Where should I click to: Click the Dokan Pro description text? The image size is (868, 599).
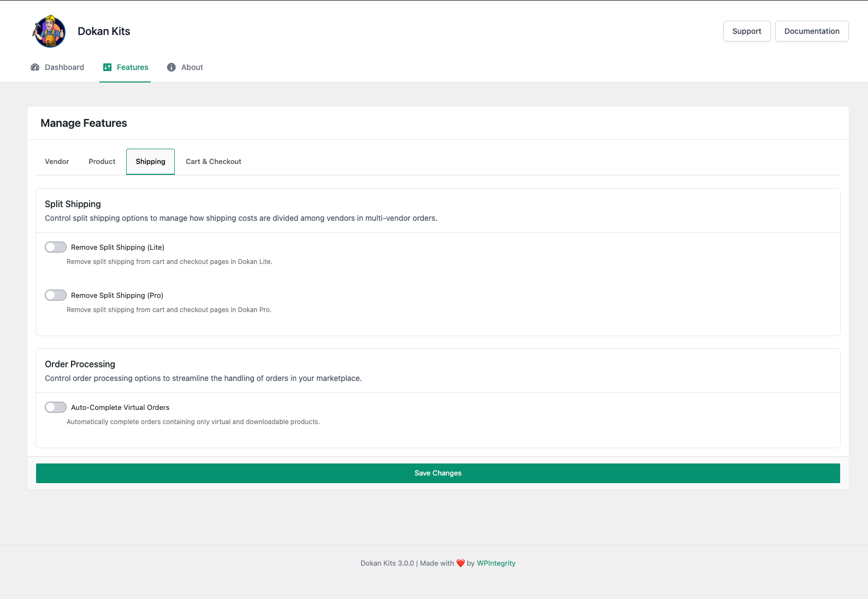[169, 310]
